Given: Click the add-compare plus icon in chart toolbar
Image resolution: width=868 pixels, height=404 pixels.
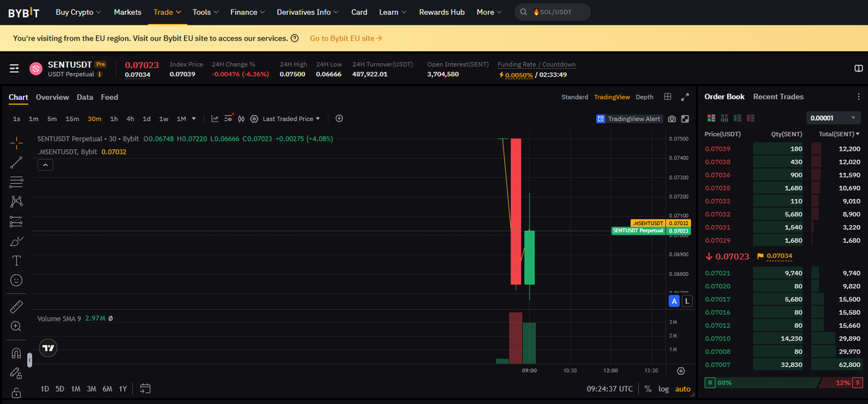Looking at the screenshot, I should point(339,119).
